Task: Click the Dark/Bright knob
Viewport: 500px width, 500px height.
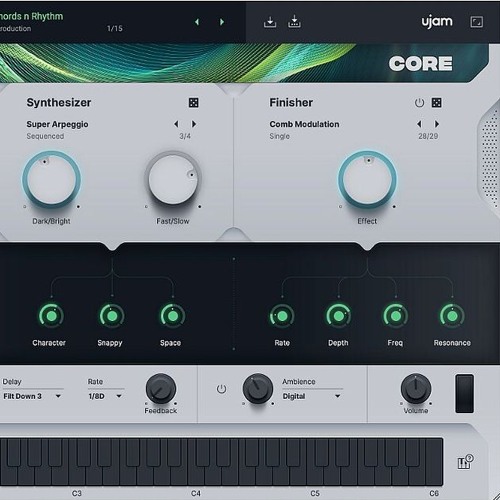Action: point(51,179)
